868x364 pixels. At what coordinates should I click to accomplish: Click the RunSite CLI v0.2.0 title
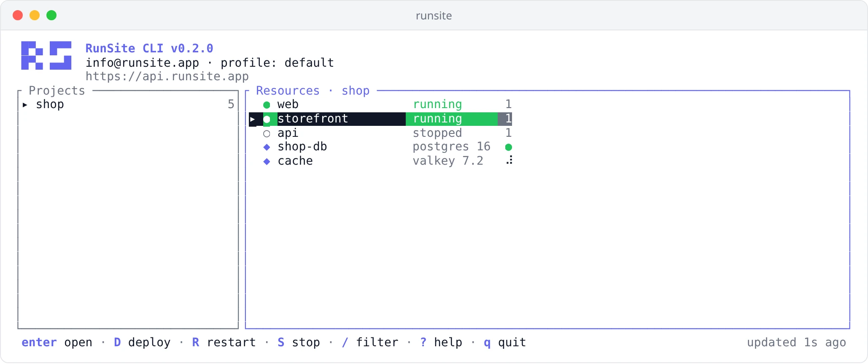tap(149, 49)
